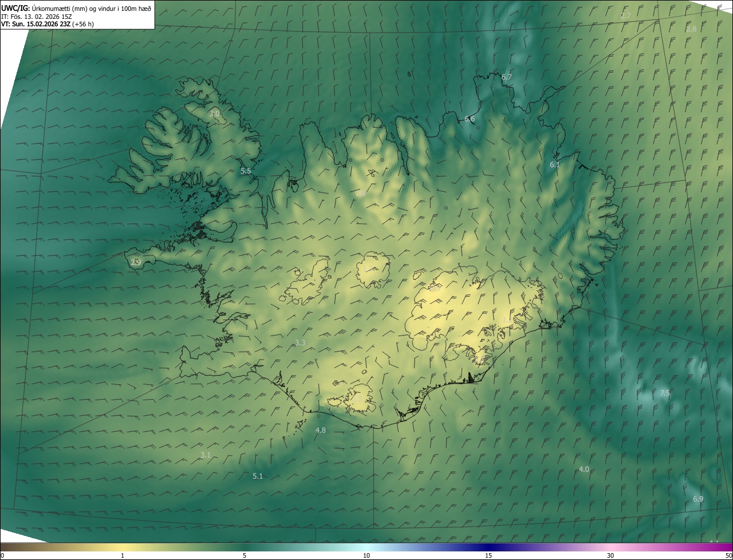This screenshot has width=733, height=560.
Task: Click the color scale tick label 30
Action: click(x=610, y=555)
